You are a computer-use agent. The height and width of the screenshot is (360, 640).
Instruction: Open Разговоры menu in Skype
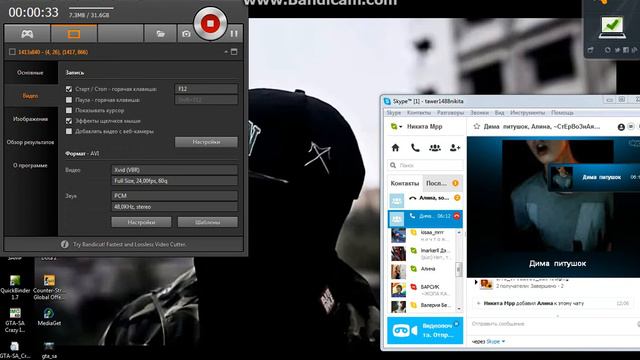tap(451, 113)
